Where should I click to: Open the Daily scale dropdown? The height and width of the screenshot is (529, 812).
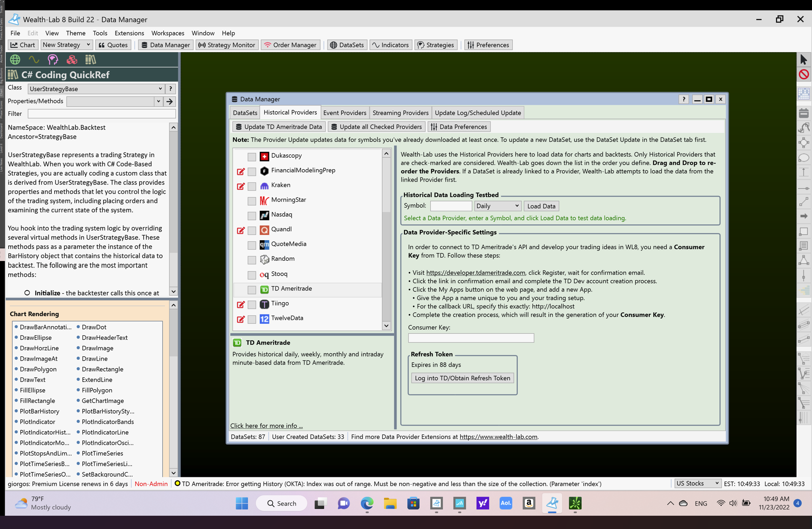pyautogui.click(x=497, y=206)
